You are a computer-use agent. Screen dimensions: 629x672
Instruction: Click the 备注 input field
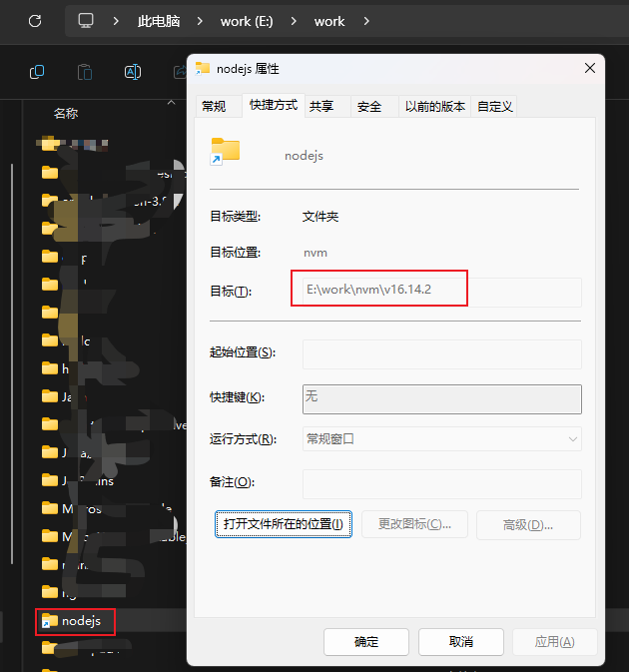pyautogui.click(x=441, y=484)
